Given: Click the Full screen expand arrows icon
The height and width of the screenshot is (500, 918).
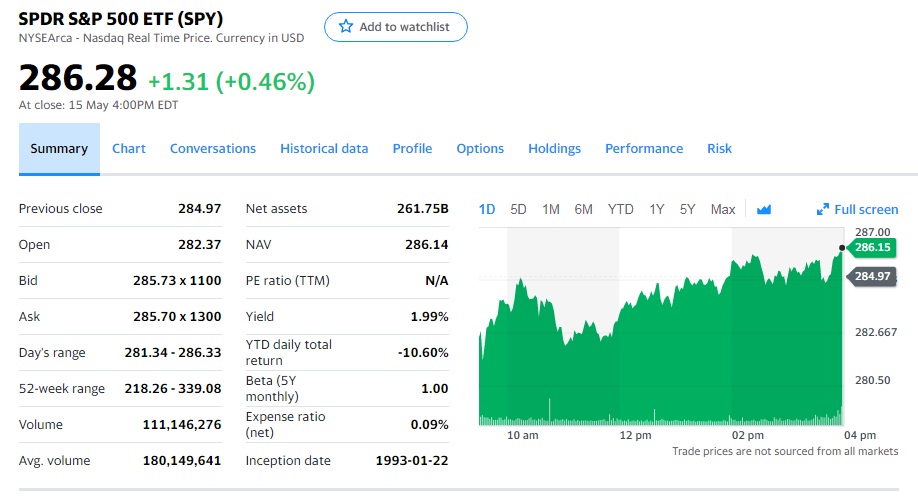Looking at the screenshot, I should point(823,209).
